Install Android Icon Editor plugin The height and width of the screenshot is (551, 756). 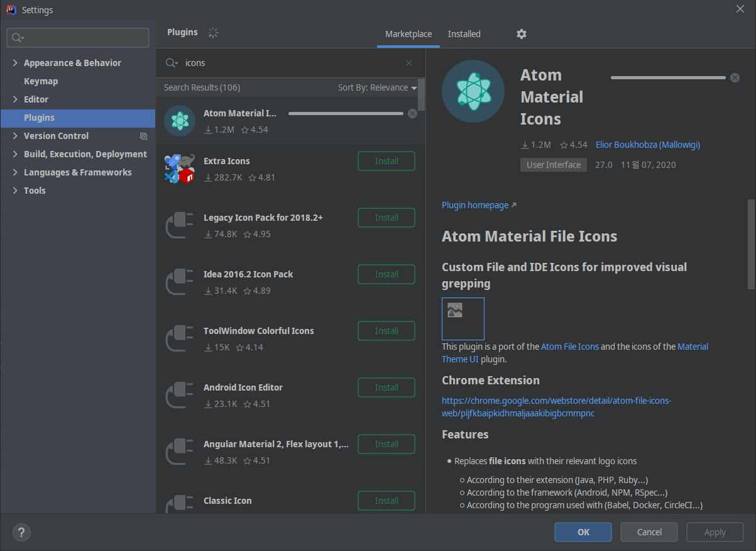pyautogui.click(x=386, y=387)
